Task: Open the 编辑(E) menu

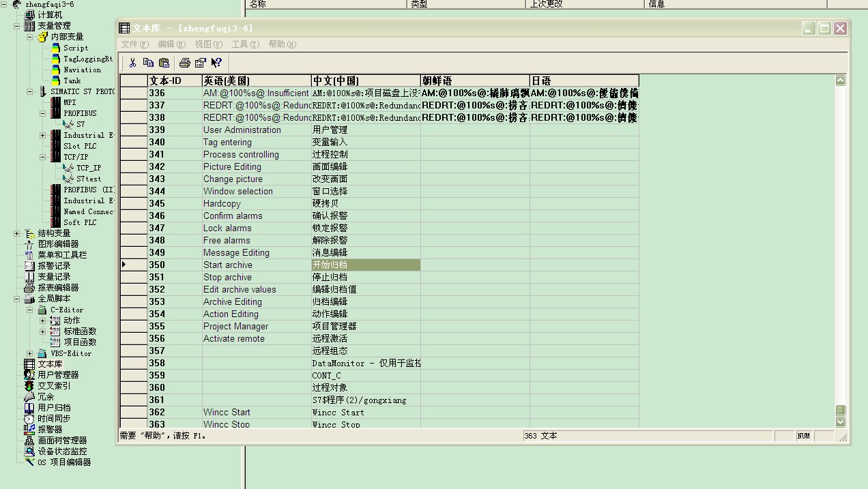Action: (x=171, y=44)
